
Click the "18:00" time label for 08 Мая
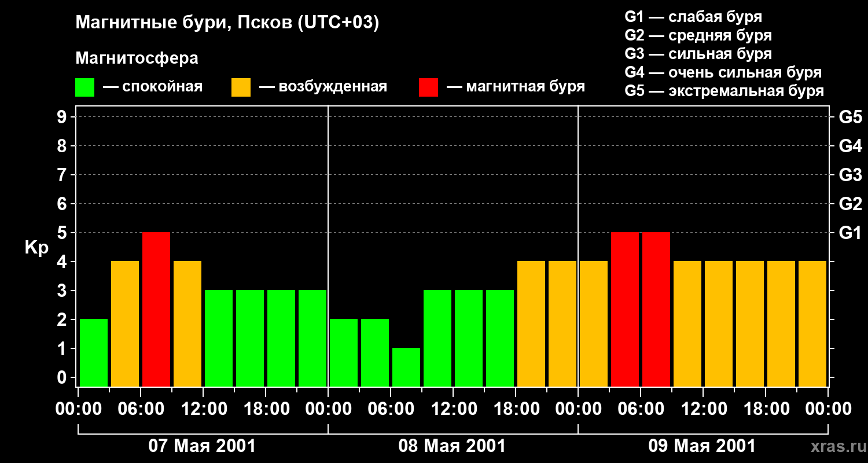coord(516,409)
